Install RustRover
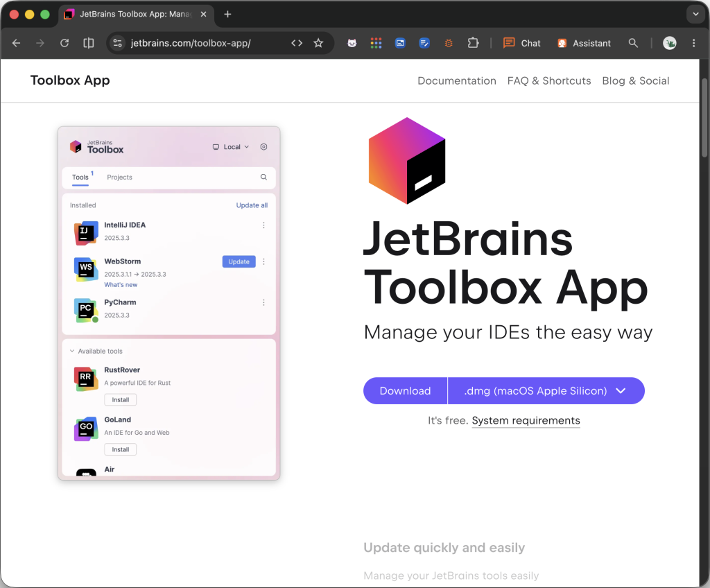Screen dimensions: 710x588 pyautogui.click(x=121, y=399)
